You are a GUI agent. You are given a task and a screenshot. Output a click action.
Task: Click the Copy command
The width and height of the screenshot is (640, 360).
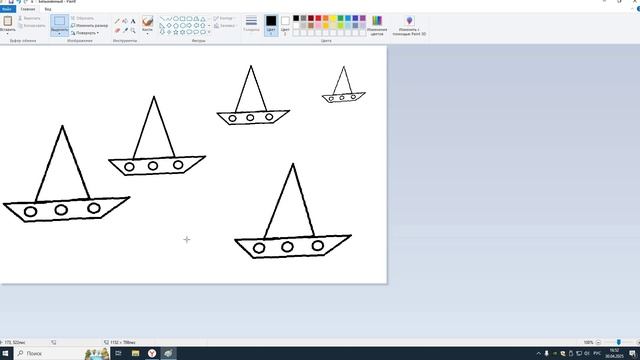[x=32, y=26]
